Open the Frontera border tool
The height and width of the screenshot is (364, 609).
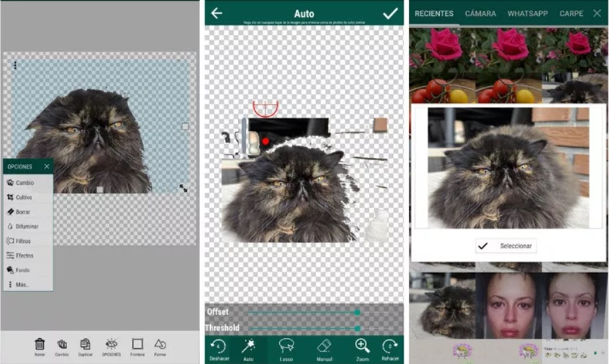(137, 346)
